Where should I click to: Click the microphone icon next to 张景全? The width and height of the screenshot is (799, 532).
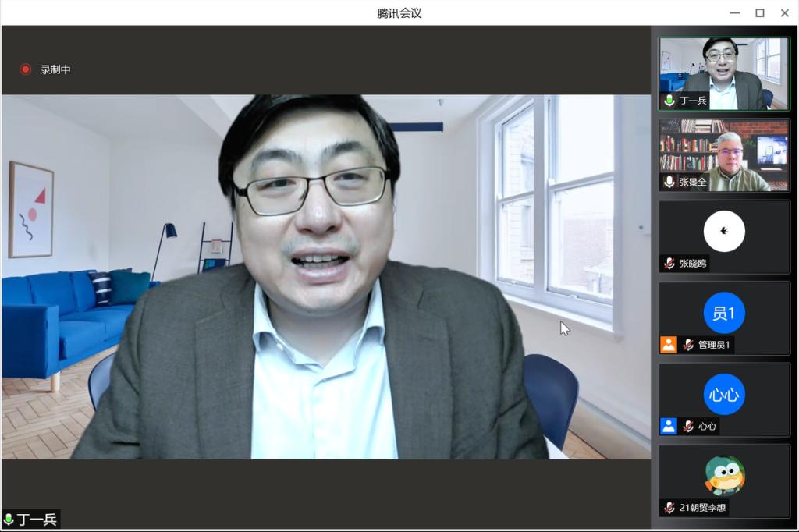[x=669, y=182]
